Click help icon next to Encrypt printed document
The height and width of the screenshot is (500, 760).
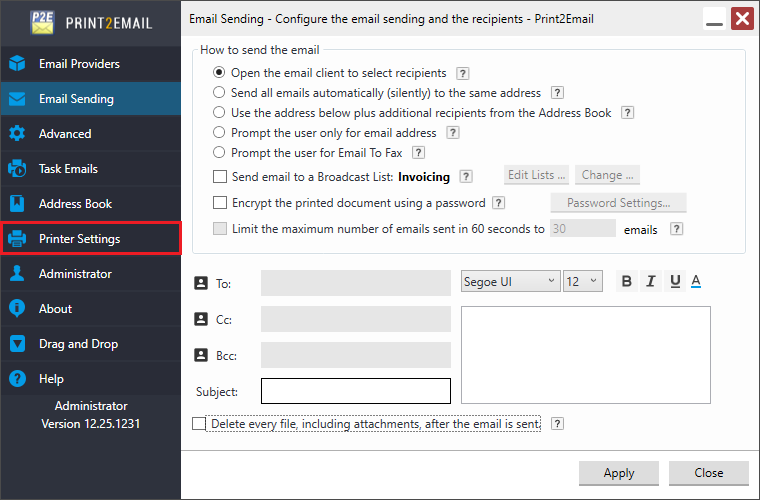coord(498,203)
